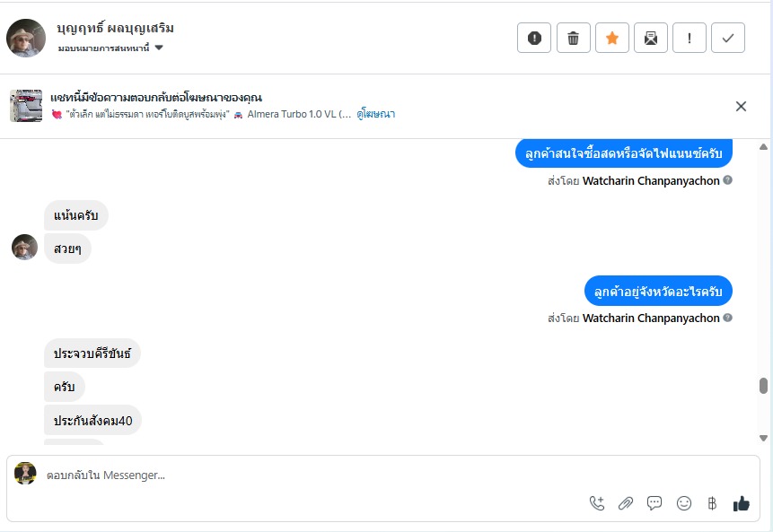773x532 pixels.
Task: Dismiss the ad reply banner
Action: (741, 106)
